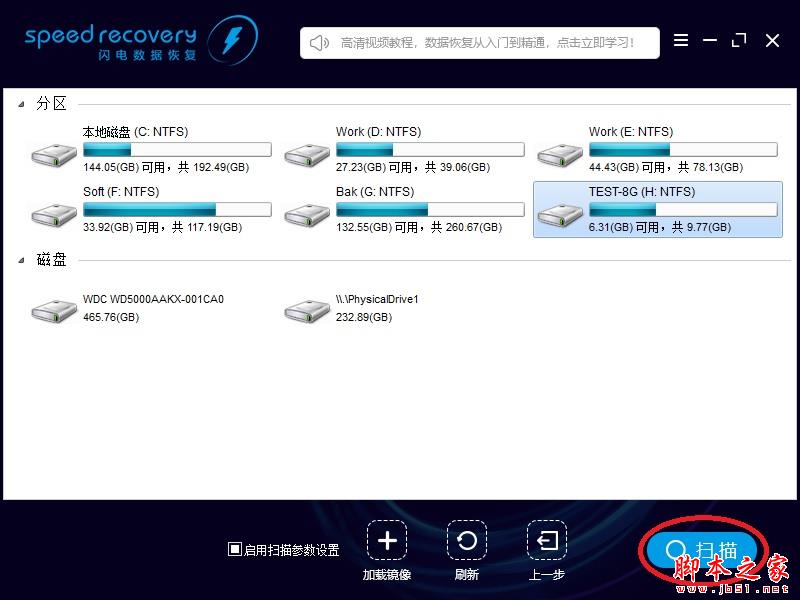This screenshot has width=800, height=600.
Task: Click the drive icon for Soft F partition
Action: click(x=54, y=215)
